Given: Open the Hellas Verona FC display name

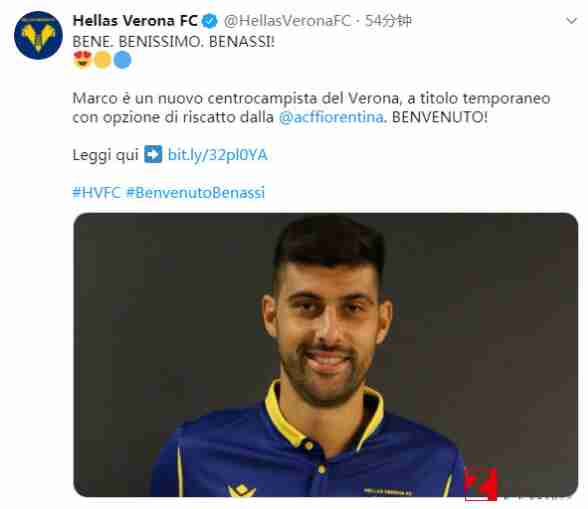Looking at the screenshot, I should click(x=135, y=21).
